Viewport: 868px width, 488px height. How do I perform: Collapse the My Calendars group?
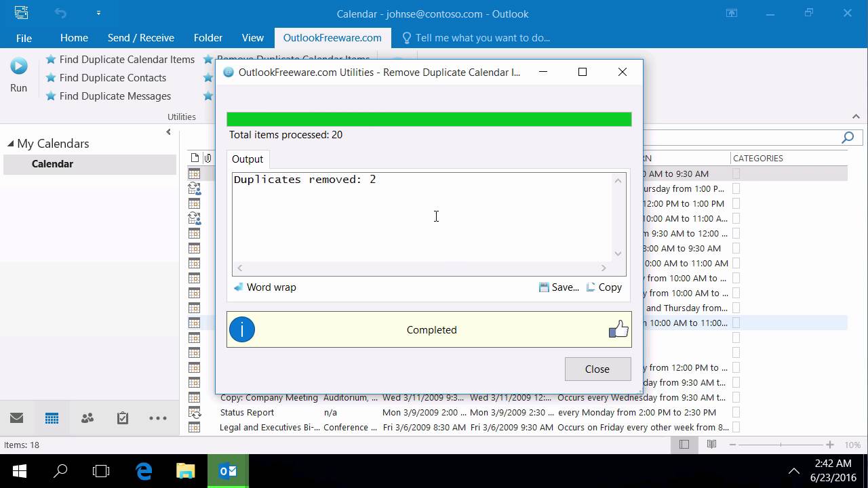(10, 144)
